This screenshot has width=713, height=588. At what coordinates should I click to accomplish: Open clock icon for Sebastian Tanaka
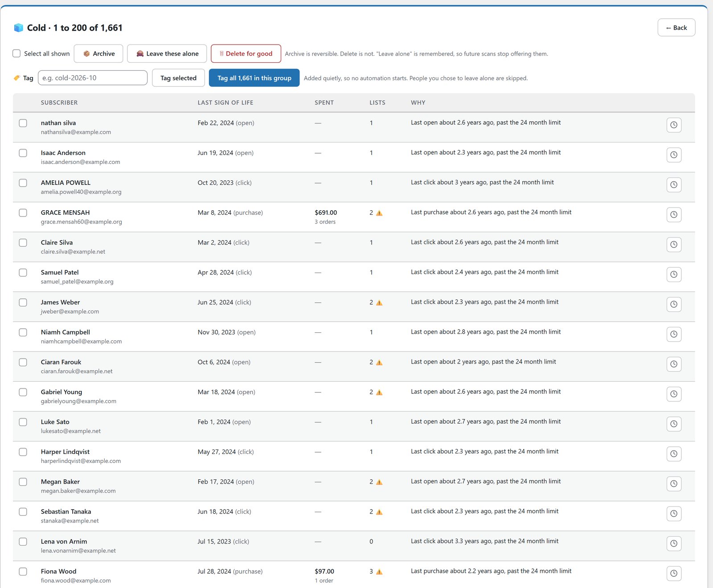pyautogui.click(x=674, y=513)
